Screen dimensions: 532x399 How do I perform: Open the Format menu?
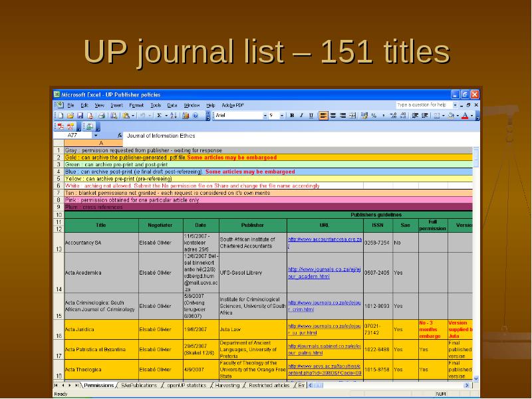[136, 105]
